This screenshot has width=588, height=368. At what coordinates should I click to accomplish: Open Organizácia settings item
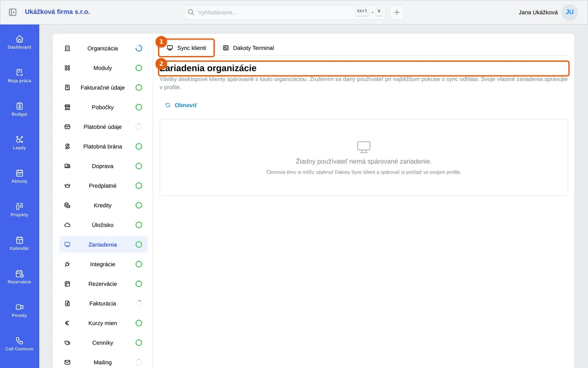pos(103,48)
